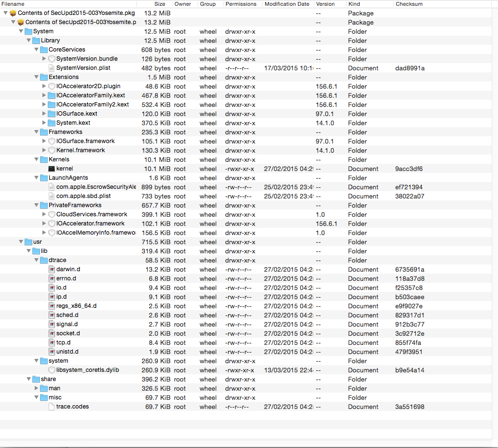The height and width of the screenshot is (448, 498).
Task: Select the signal.d file name
Action: [x=67, y=324]
